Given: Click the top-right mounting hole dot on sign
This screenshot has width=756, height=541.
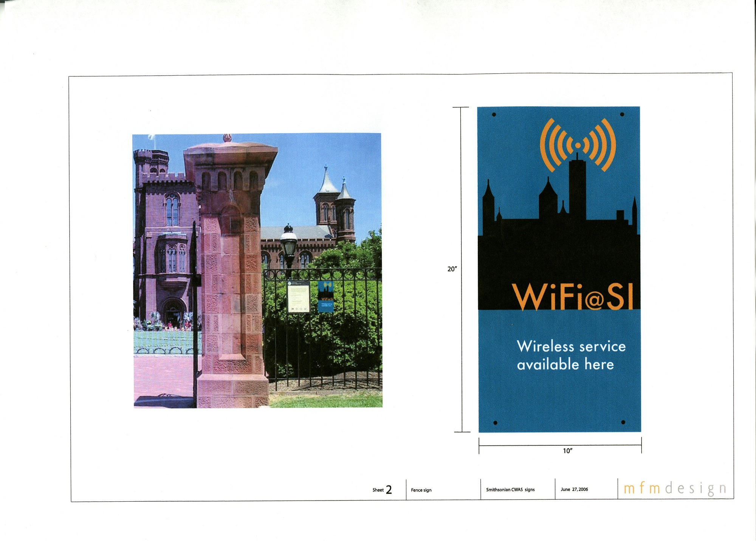Looking at the screenshot, I should 622,114.
